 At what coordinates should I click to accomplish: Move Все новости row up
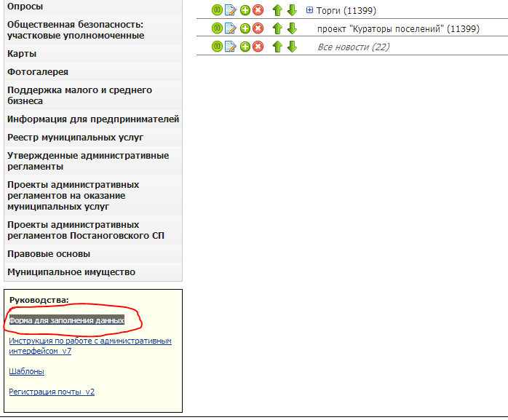point(277,47)
